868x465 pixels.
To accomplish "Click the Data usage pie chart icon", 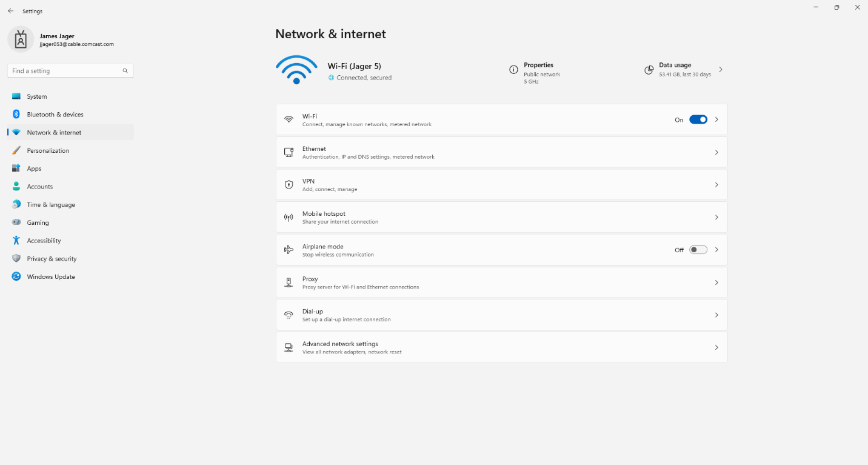I will [x=649, y=70].
